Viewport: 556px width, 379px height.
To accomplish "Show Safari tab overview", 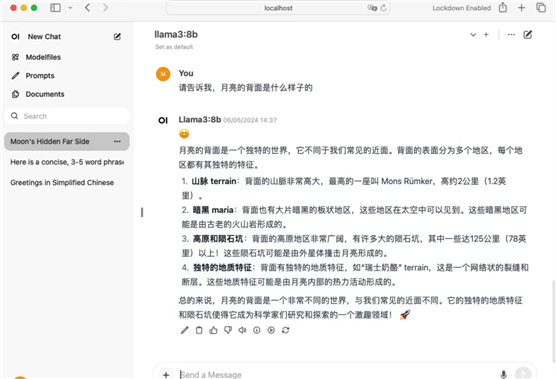I will 541,7.
